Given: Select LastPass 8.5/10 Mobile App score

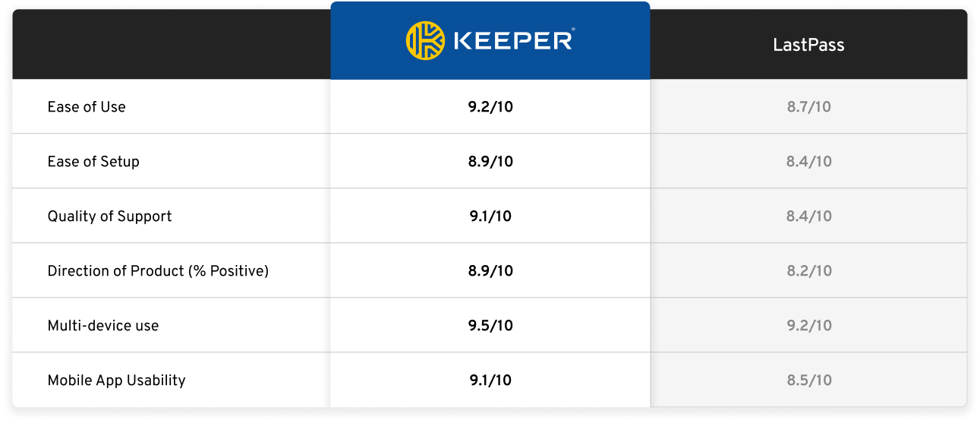Looking at the screenshot, I should (808, 380).
